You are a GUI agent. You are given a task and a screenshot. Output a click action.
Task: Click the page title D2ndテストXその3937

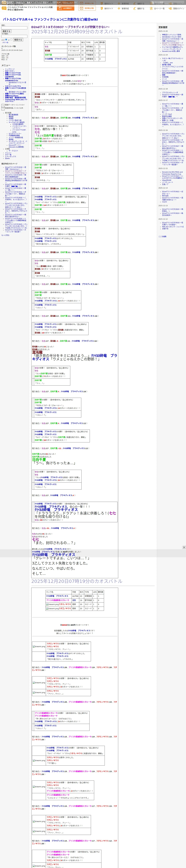(70, 27)
